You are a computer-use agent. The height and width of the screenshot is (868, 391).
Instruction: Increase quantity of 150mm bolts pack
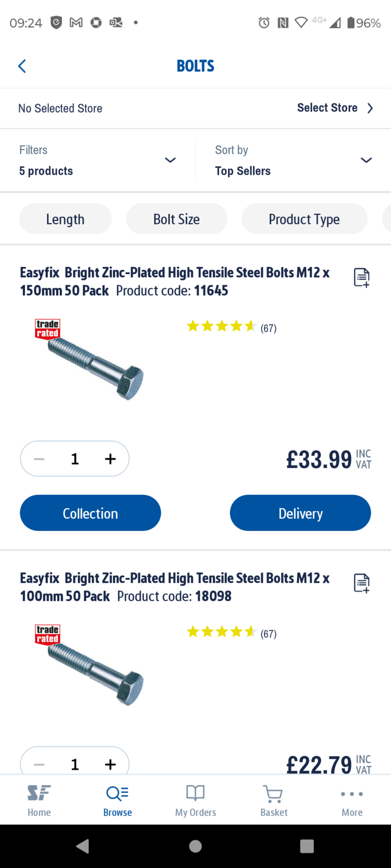pyautogui.click(x=110, y=459)
